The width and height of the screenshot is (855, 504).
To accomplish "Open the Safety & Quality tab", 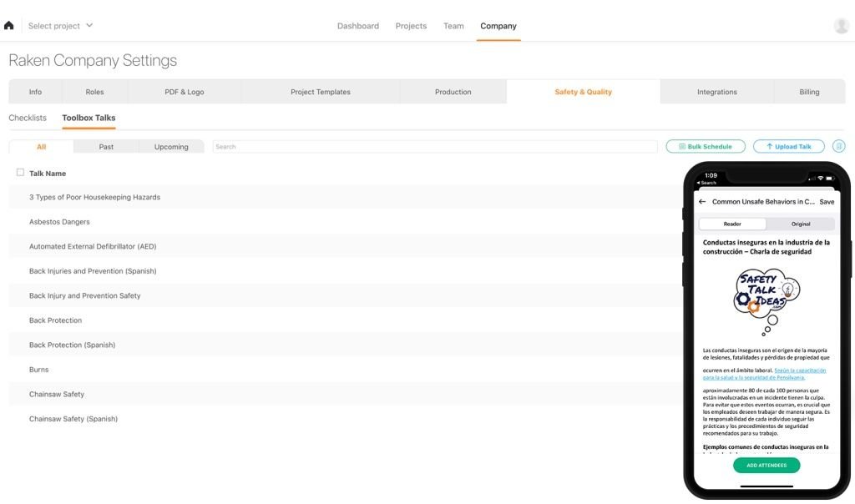I will click(x=583, y=92).
